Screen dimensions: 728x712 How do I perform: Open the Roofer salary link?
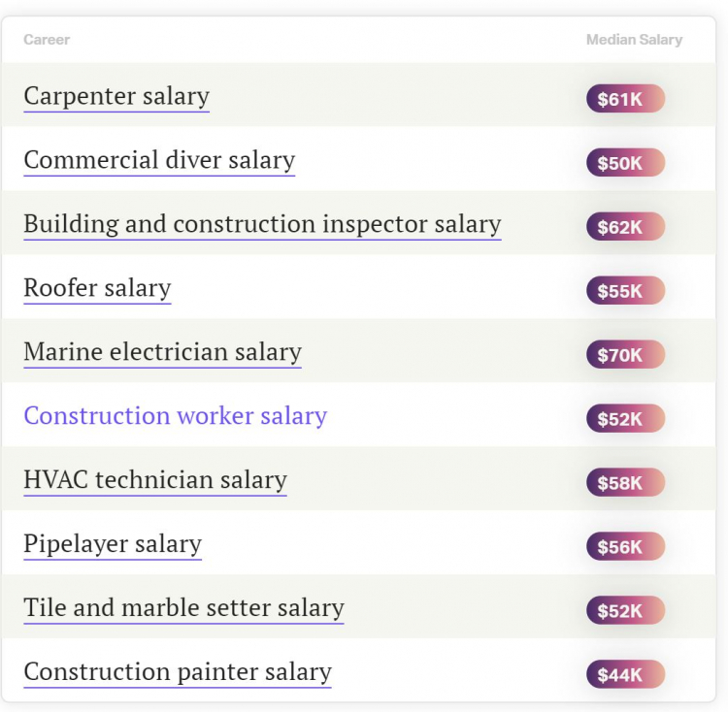pyautogui.click(x=97, y=288)
